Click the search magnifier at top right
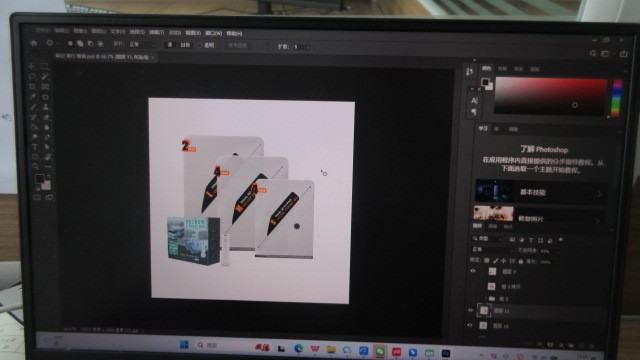640x360 pixels. tap(593, 53)
